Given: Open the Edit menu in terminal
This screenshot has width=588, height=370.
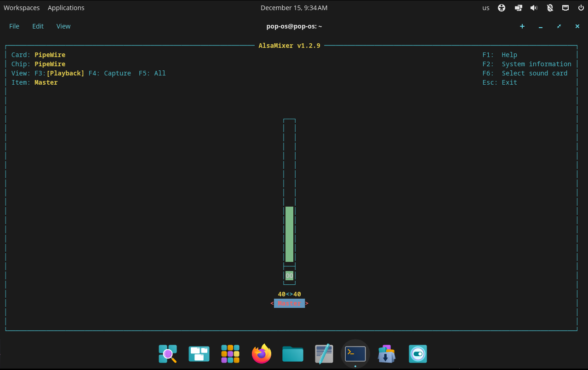Looking at the screenshot, I should point(38,26).
